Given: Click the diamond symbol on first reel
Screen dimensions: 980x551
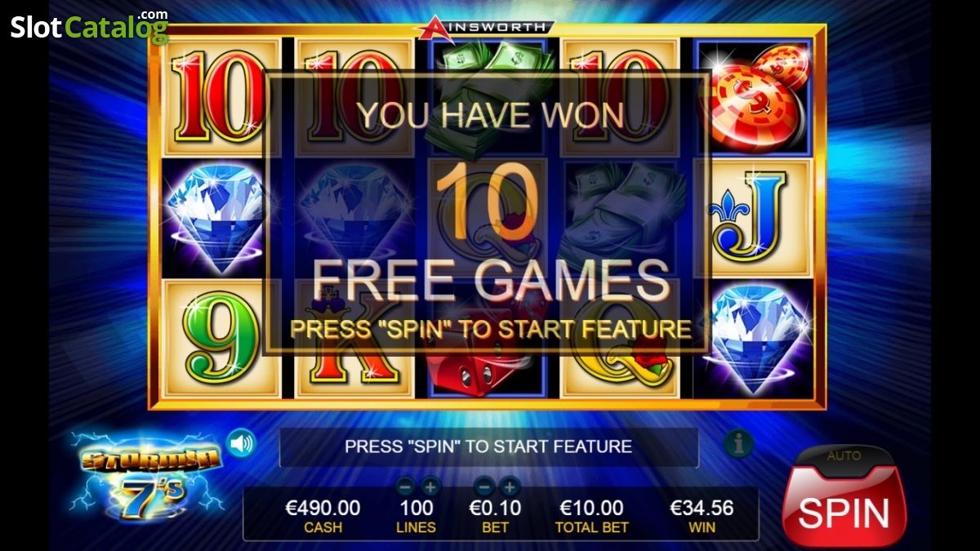Looking at the screenshot, I should pyautogui.click(x=213, y=217).
